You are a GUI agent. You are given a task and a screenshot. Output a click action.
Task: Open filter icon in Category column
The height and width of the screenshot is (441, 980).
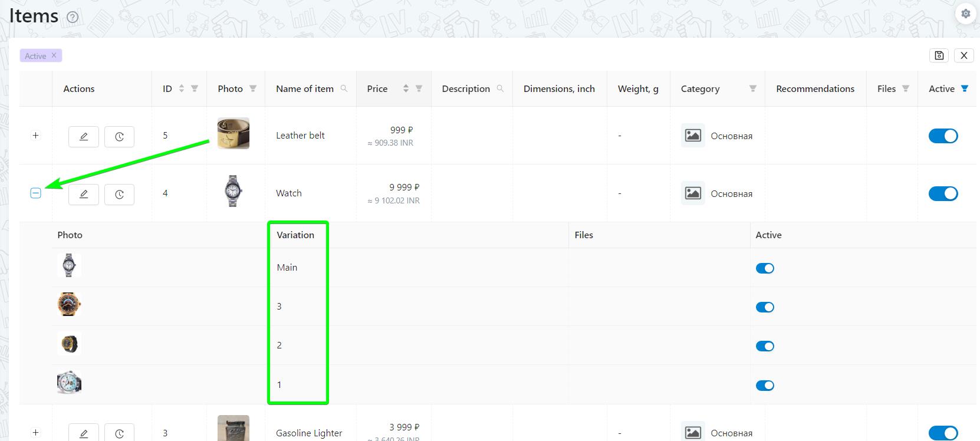pos(752,88)
